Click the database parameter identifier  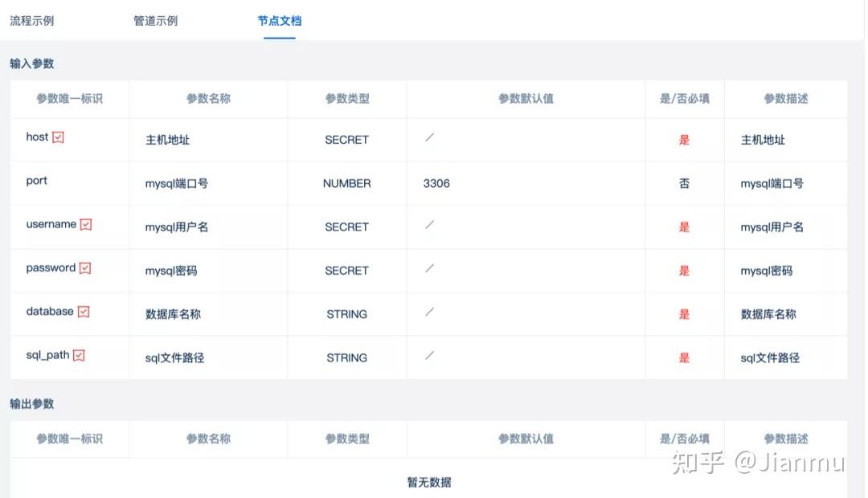coord(50,312)
